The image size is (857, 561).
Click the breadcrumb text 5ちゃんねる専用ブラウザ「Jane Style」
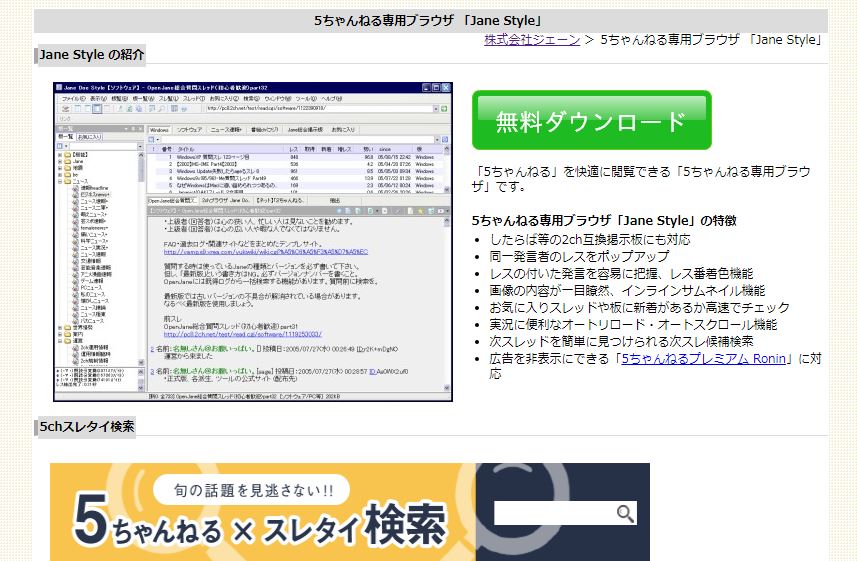click(x=711, y=40)
